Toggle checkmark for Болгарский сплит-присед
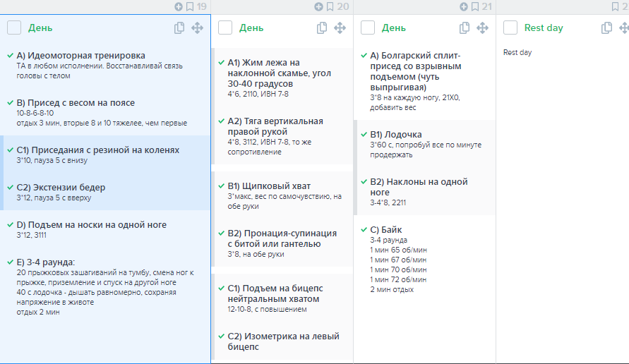This screenshot has height=364, width=629. pyautogui.click(x=364, y=55)
